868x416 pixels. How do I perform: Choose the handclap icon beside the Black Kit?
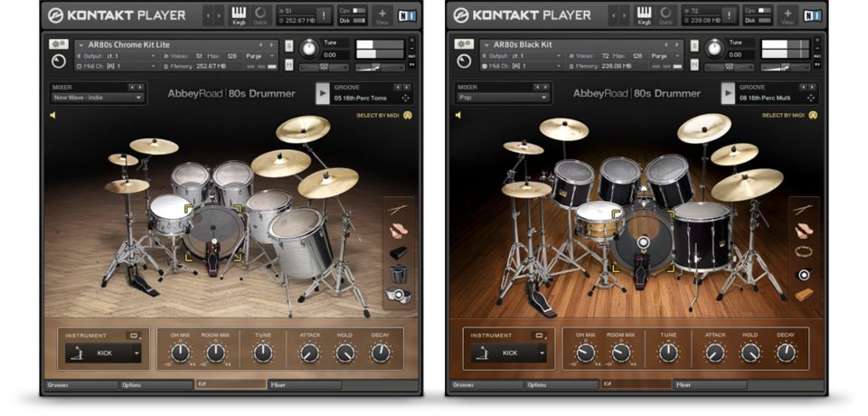tap(803, 231)
